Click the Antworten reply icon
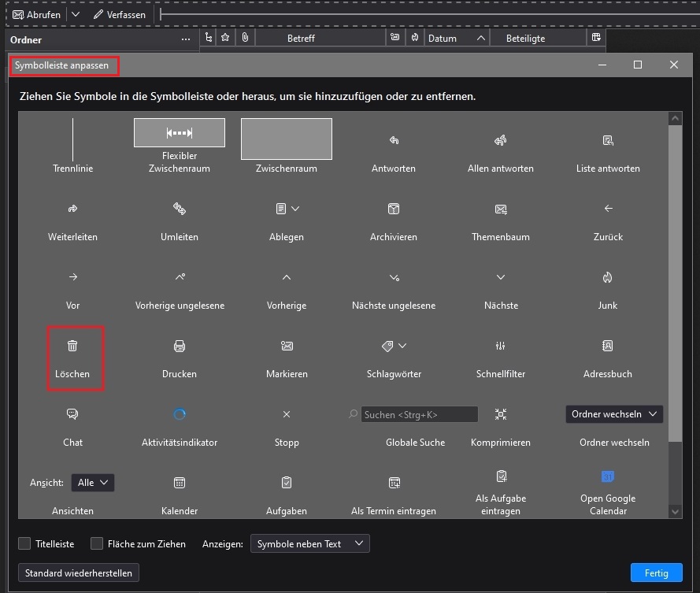Screen dimensions: 700x593 (x=394, y=140)
